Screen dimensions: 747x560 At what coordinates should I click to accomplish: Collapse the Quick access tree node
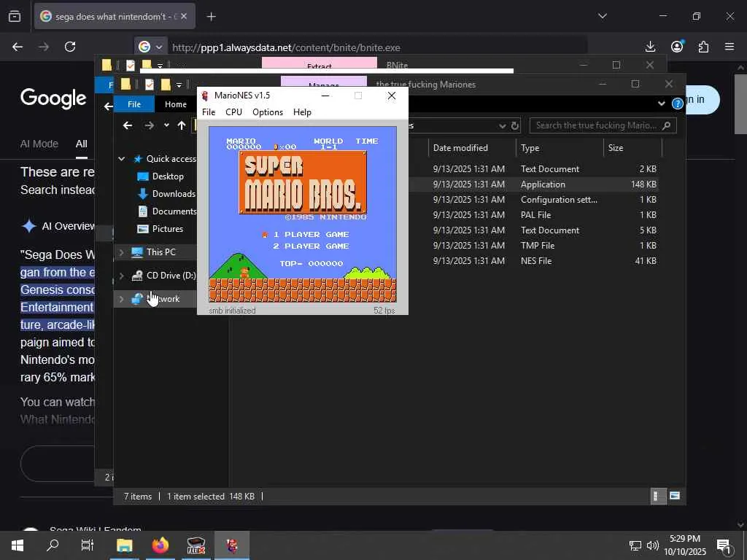pos(122,158)
